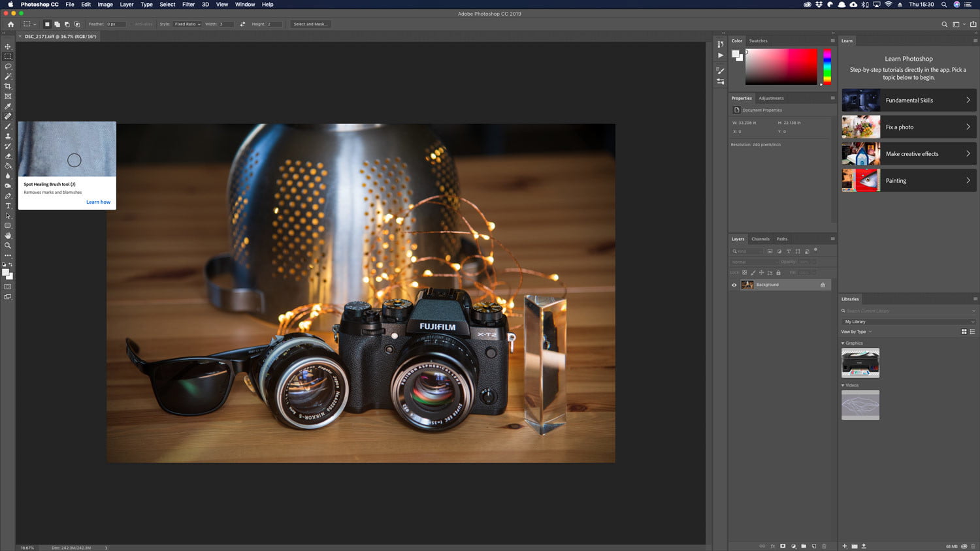Open the Fundamental Skills tutorial
Image resolution: width=980 pixels, height=551 pixels.
pyautogui.click(x=909, y=101)
